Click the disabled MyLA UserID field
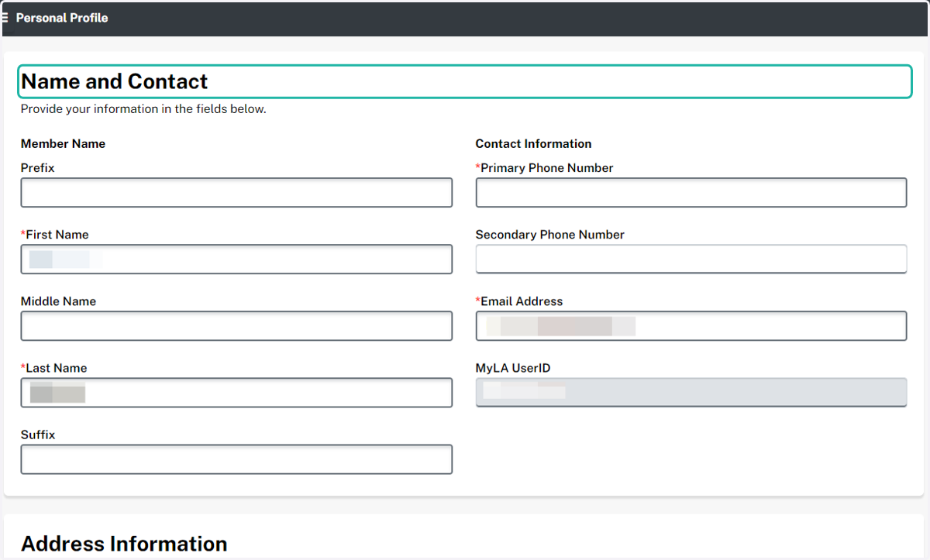 691,393
